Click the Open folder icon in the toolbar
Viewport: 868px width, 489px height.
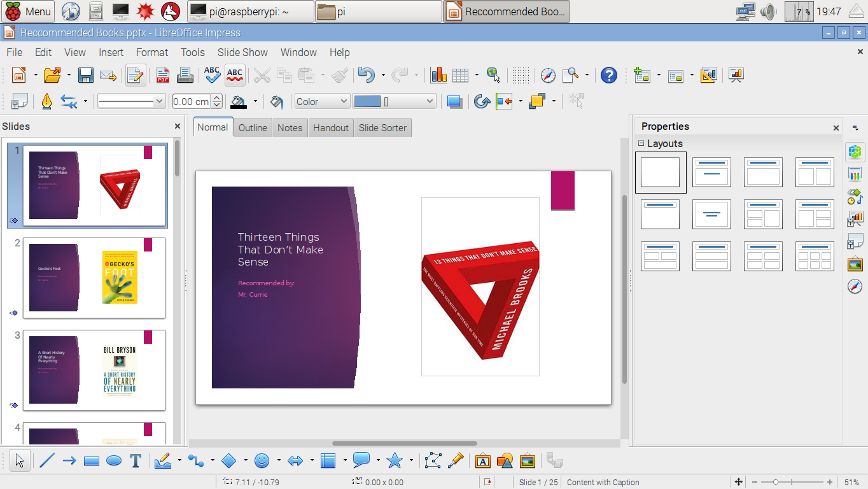tap(52, 75)
